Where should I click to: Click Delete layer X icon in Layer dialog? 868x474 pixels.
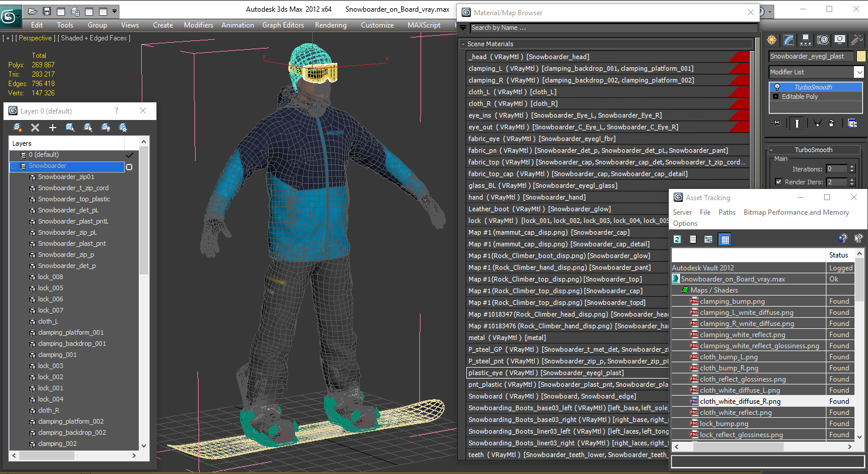(35, 127)
